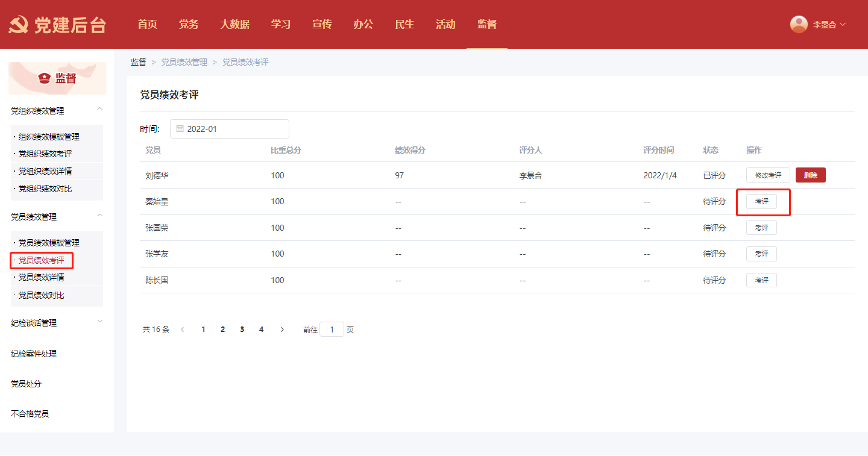Collapse the 党员绩效管理 sidebar section
The height and width of the screenshot is (456, 868).
pyautogui.click(x=100, y=215)
